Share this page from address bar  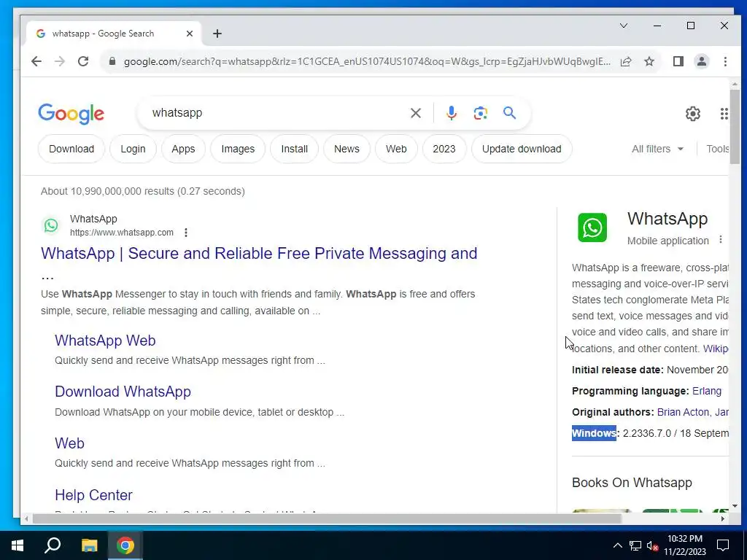click(x=626, y=61)
